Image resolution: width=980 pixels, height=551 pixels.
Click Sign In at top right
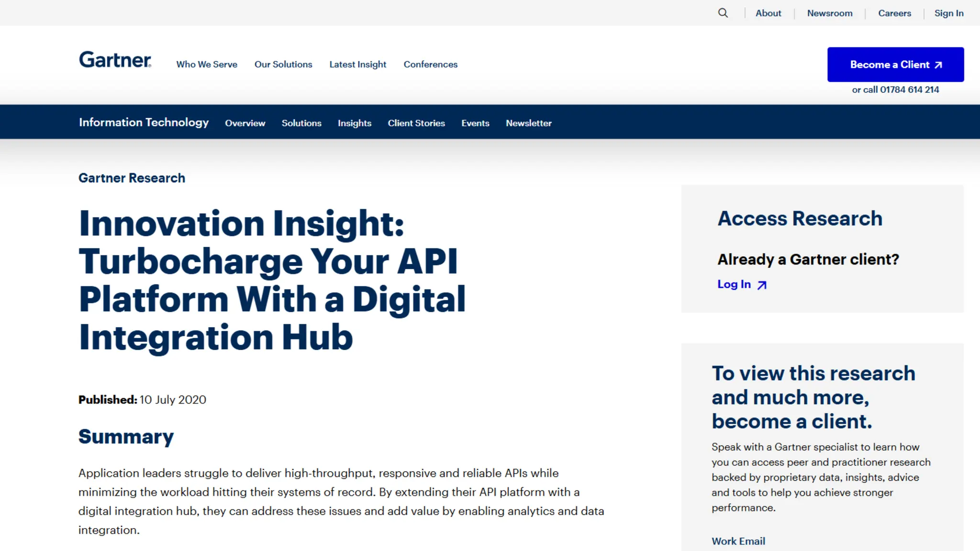(948, 13)
